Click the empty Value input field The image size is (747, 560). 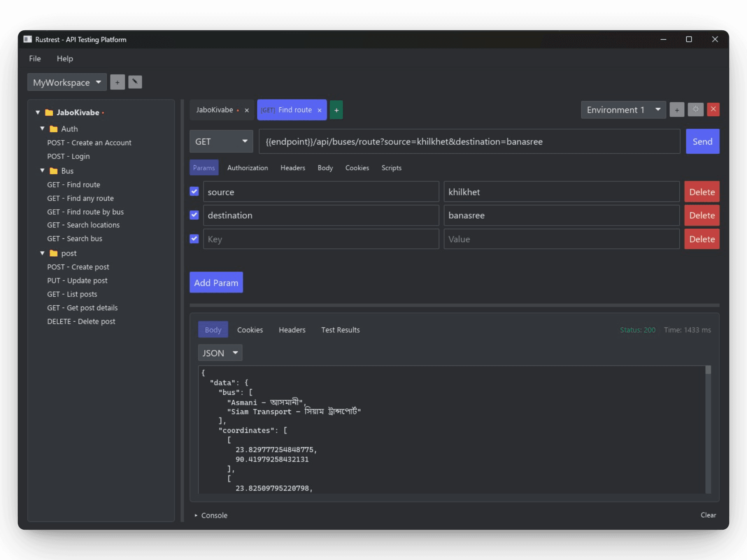pos(561,239)
